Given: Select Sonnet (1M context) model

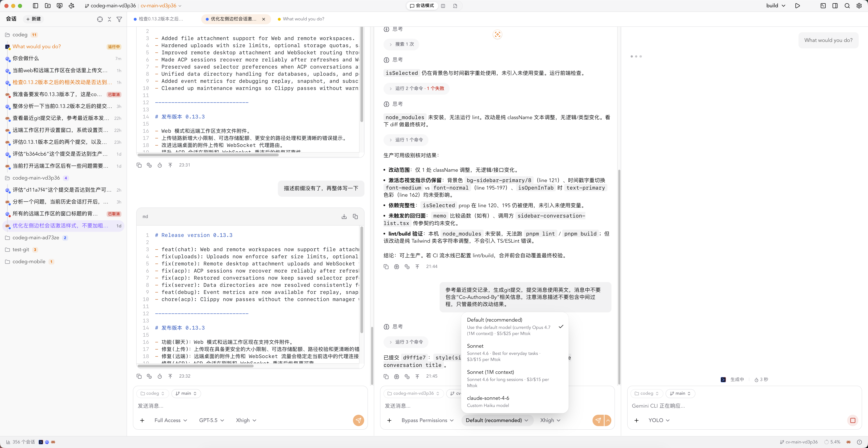Looking at the screenshot, I should click(x=515, y=379).
